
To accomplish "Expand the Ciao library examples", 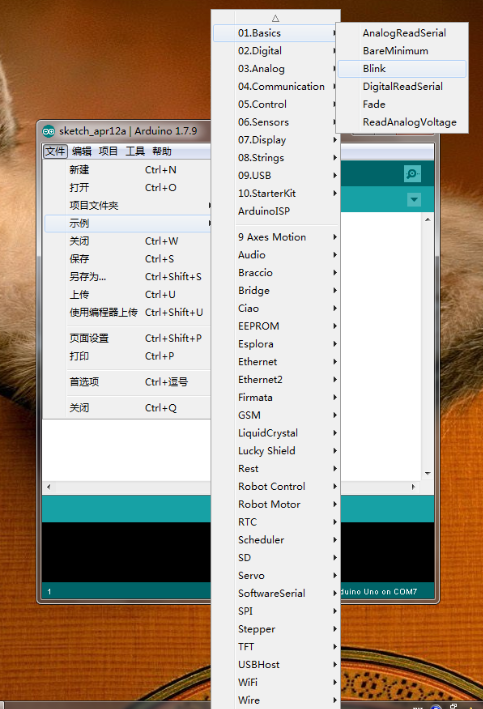I will pyautogui.click(x=275, y=308).
